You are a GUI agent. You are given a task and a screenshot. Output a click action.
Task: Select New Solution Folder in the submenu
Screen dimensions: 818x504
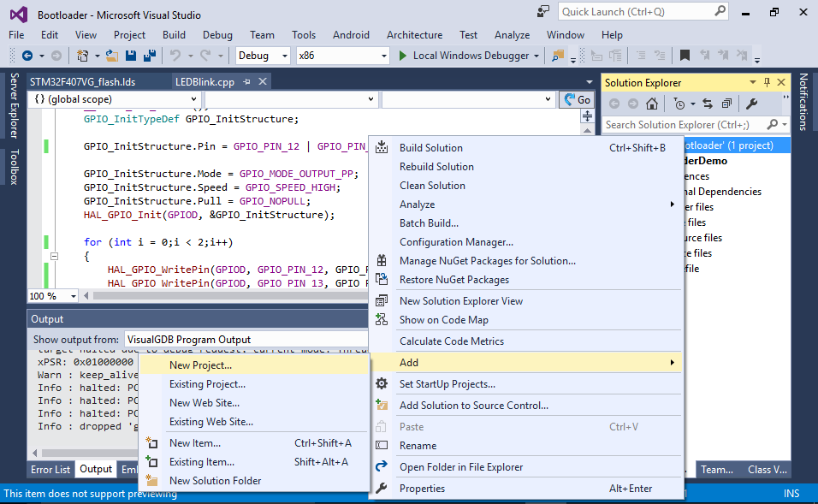pos(255,481)
